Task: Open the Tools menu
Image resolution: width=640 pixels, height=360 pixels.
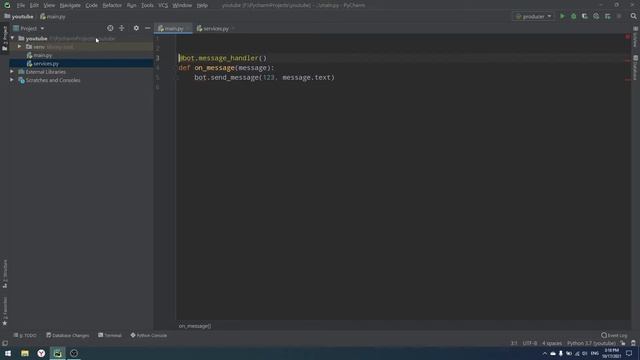Action: click(147, 5)
